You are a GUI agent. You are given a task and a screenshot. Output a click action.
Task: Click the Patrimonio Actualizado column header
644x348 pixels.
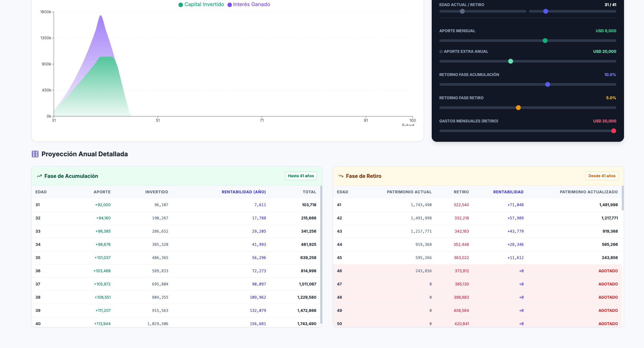(x=589, y=192)
